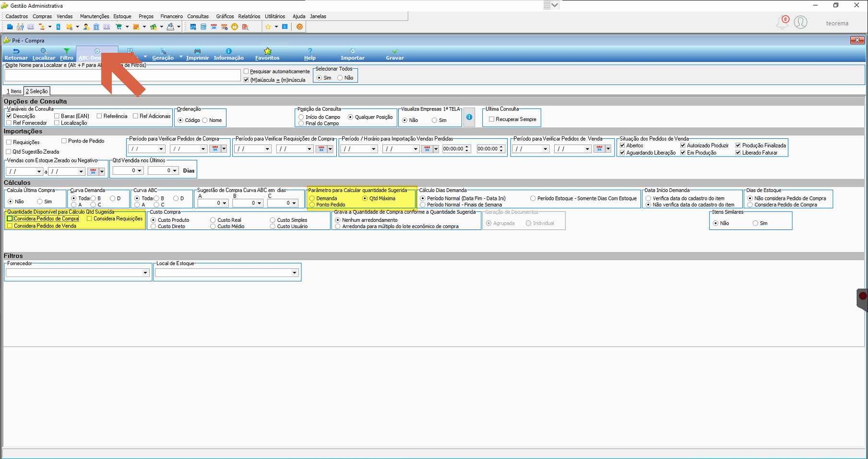Screen dimensions: 868x459
Task: Select the Ponto Pedido radio button
Action: pyautogui.click(x=312, y=205)
